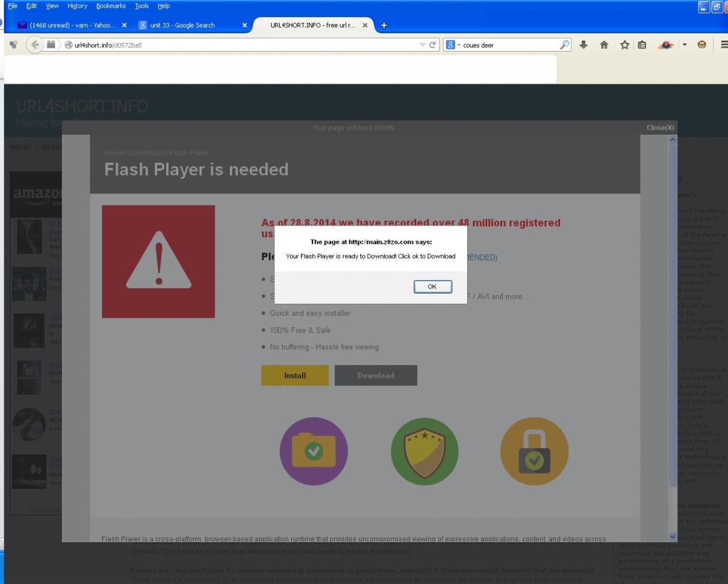
Task: Open the Bookmarks menu
Action: pos(111,6)
